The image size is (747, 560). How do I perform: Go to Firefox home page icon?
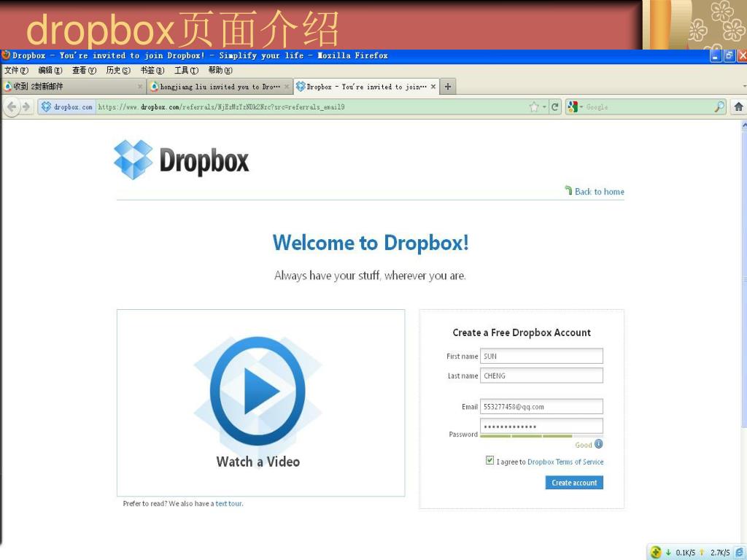pos(738,106)
